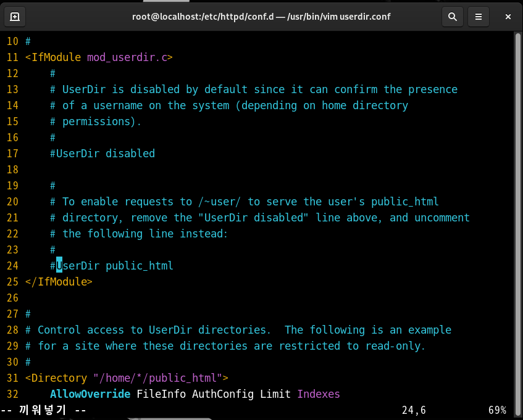The image size is (523, 420).
Task: Click 'AuthConfig' on line 32
Action: coord(223,394)
